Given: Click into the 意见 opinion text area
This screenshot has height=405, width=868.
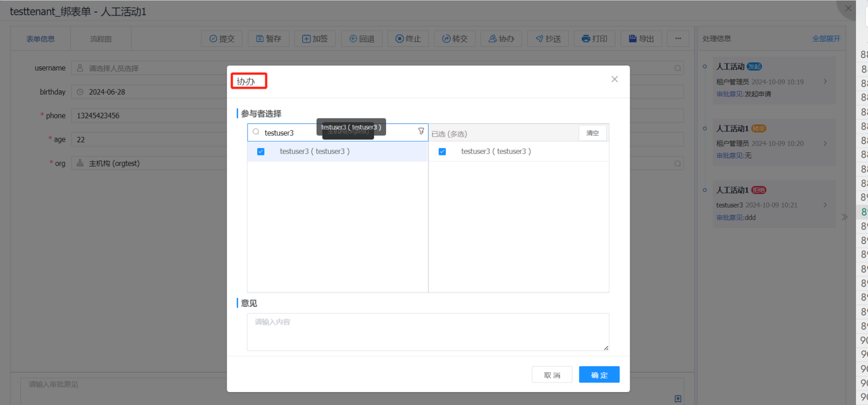Looking at the screenshot, I should pos(428,331).
